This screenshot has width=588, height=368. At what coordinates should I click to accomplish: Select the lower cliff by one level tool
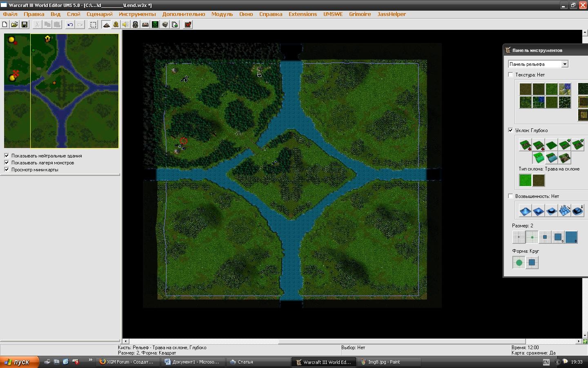pyautogui.click(x=538, y=145)
